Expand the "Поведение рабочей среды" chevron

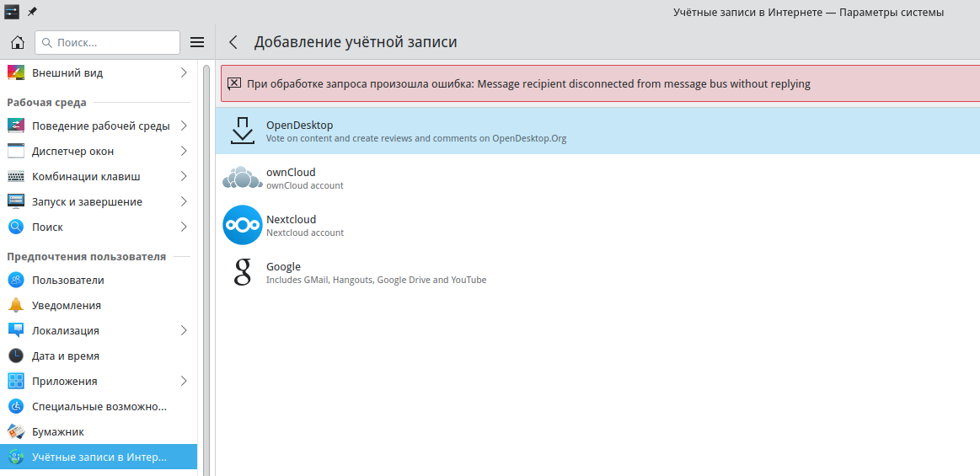184,126
